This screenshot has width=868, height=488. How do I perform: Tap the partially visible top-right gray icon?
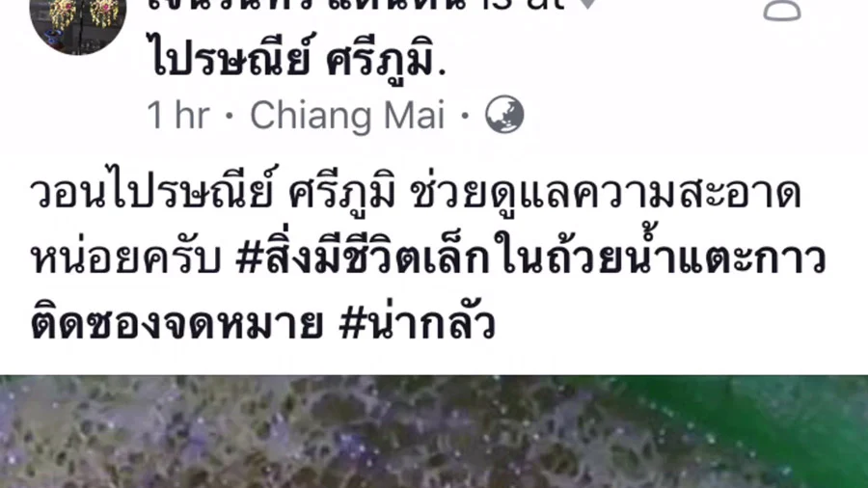click(781, 10)
